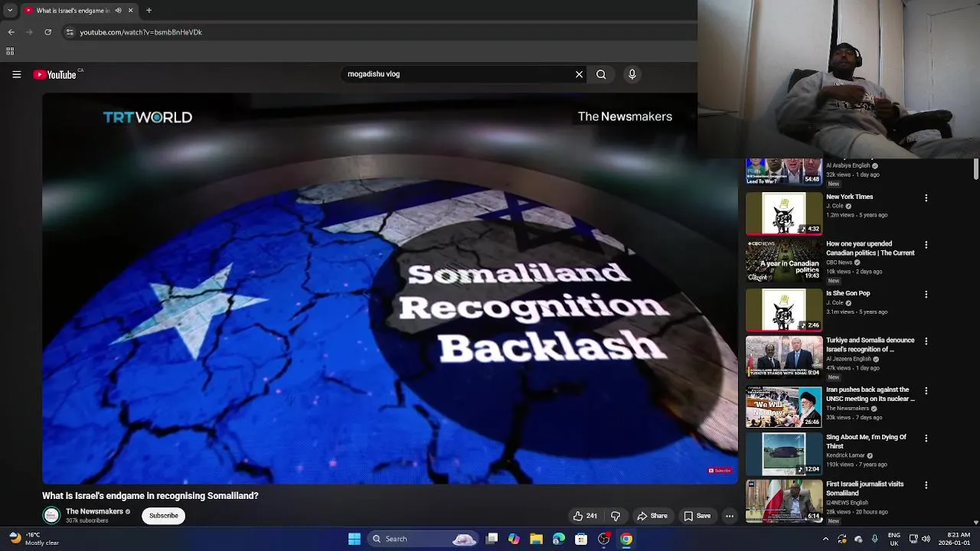Open Chrome apps grid on bookmarks bar
The image size is (980, 551).
click(x=10, y=51)
